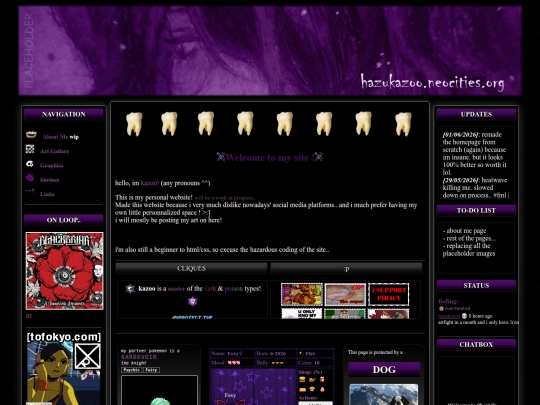This screenshot has width=540, height=405.
Task: Buy the pink ice cream in the shop
Action: point(322,389)
